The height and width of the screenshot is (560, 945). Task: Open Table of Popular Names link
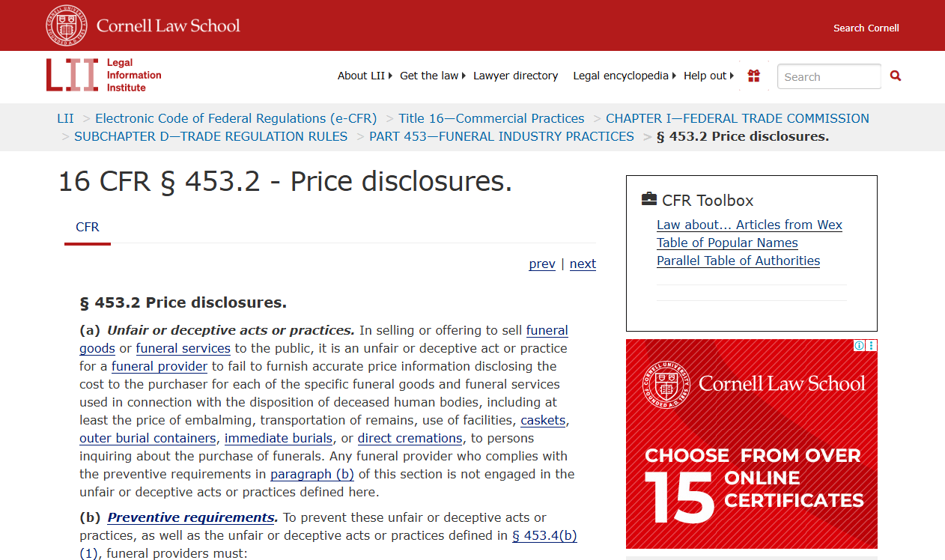click(x=727, y=243)
